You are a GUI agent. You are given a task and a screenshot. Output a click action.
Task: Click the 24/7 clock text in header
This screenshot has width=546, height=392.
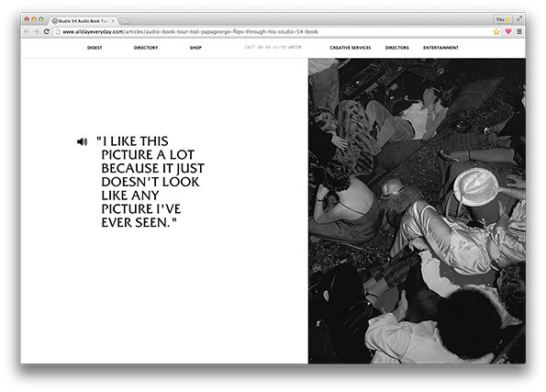pos(273,48)
